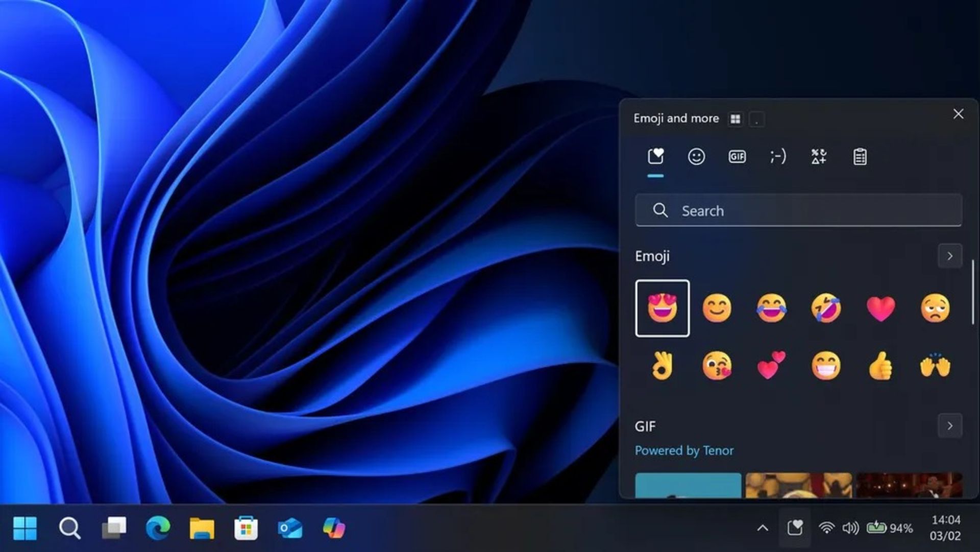
Task: Click the heart-eyes emoji
Action: [x=661, y=307]
